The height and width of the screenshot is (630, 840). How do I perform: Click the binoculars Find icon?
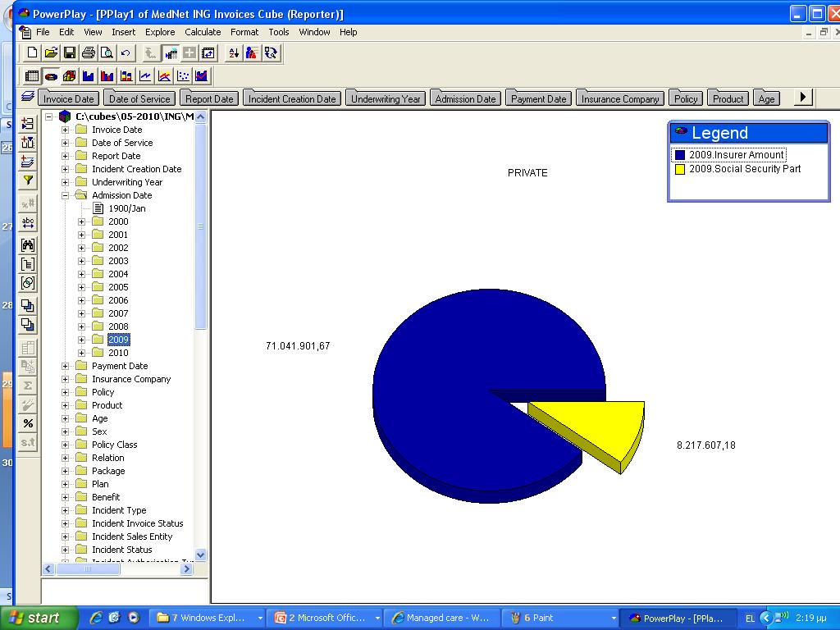[x=28, y=245]
